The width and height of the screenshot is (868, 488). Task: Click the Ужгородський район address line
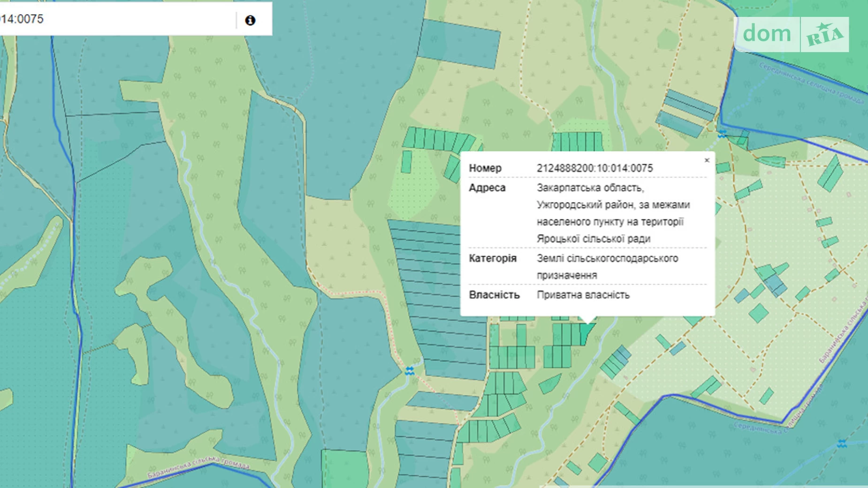coord(613,205)
